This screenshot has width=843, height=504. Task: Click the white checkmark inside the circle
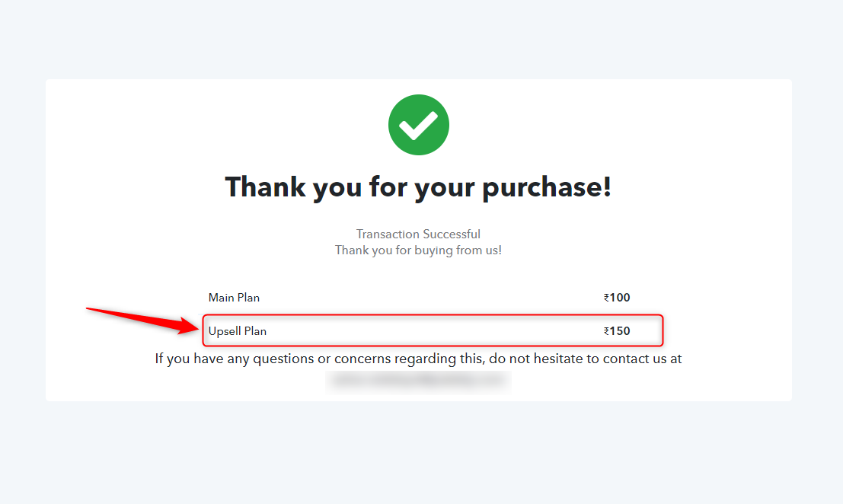click(x=418, y=126)
